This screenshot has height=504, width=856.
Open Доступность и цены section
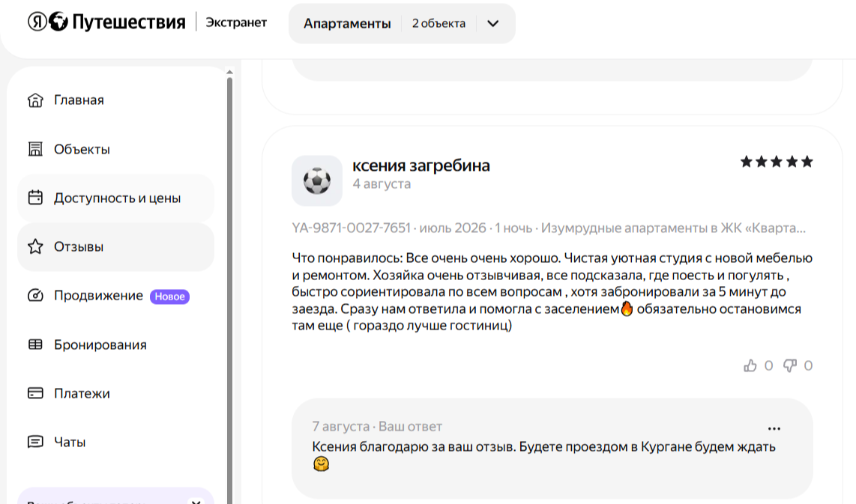click(x=115, y=198)
